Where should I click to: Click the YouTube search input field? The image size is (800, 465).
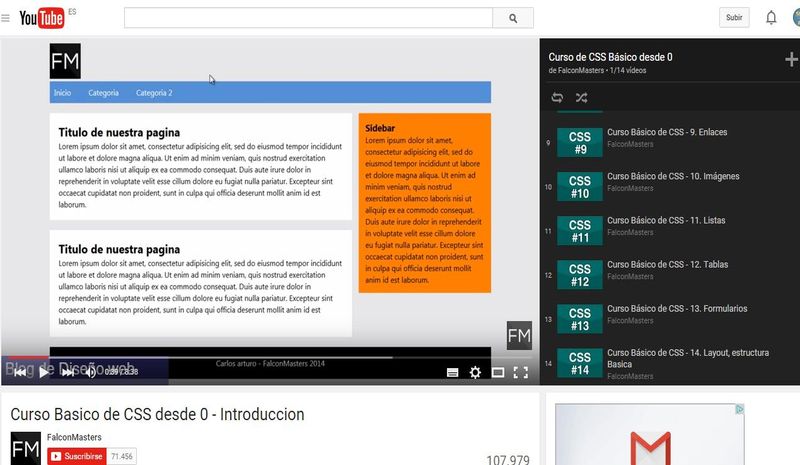click(x=308, y=18)
